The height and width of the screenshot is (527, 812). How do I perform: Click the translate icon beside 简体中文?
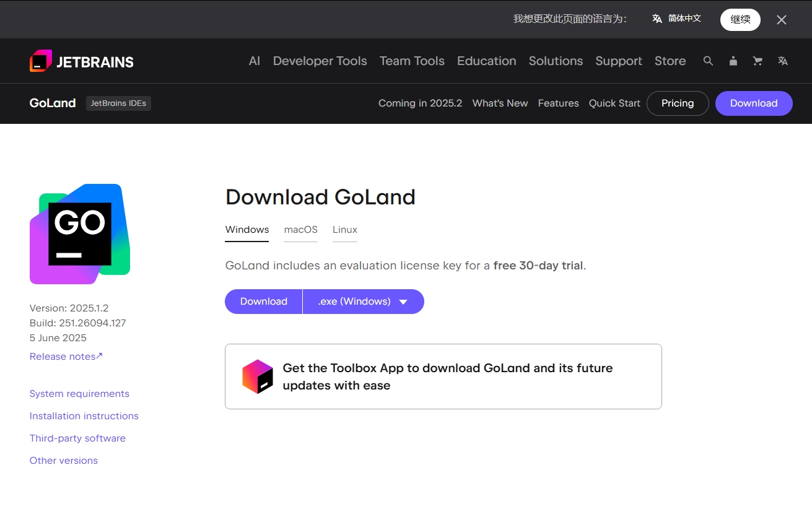[x=657, y=19]
